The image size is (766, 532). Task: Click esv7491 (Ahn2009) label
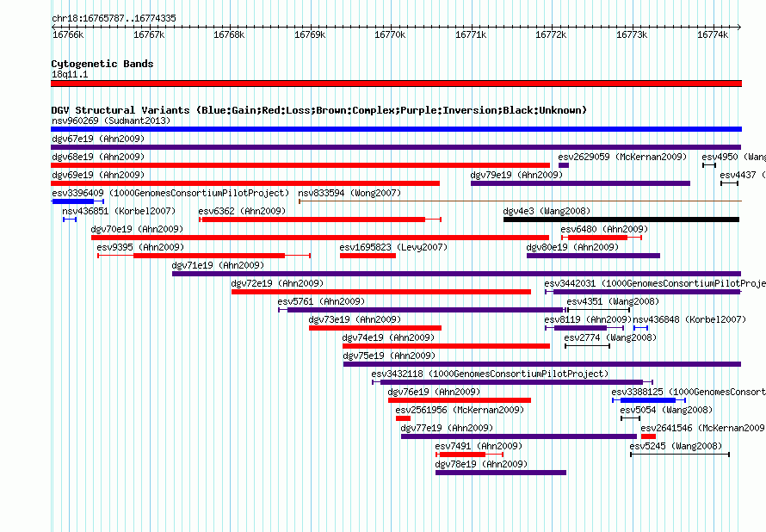[x=479, y=446]
